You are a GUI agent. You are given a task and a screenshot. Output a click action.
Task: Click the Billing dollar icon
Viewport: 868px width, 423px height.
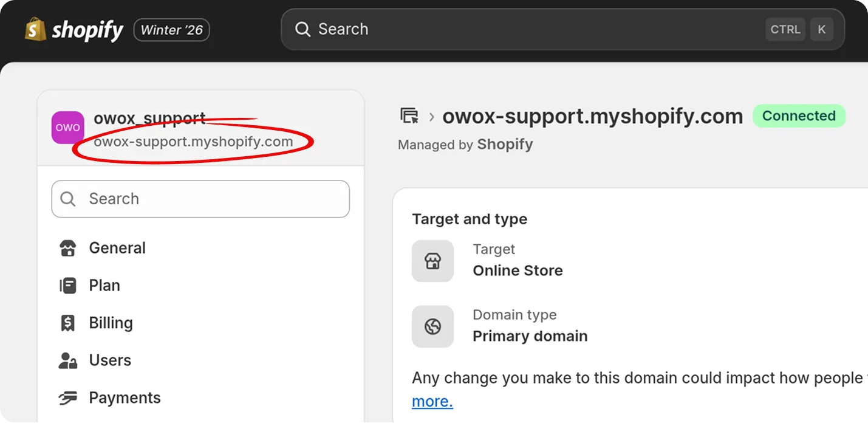click(x=67, y=323)
